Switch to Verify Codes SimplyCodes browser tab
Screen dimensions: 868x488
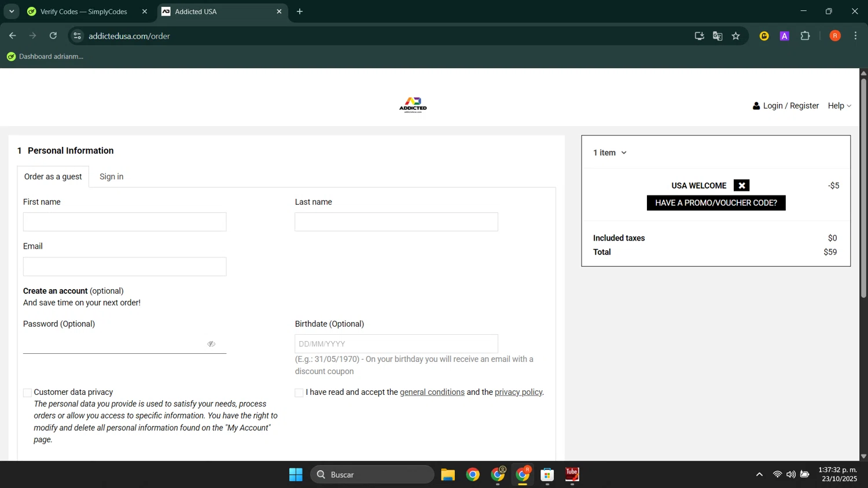click(x=84, y=12)
